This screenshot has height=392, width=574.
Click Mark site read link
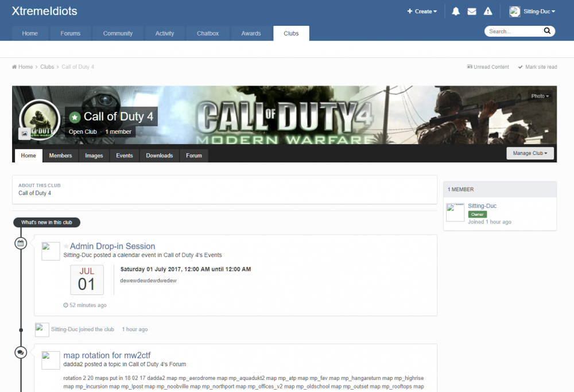(540, 67)
